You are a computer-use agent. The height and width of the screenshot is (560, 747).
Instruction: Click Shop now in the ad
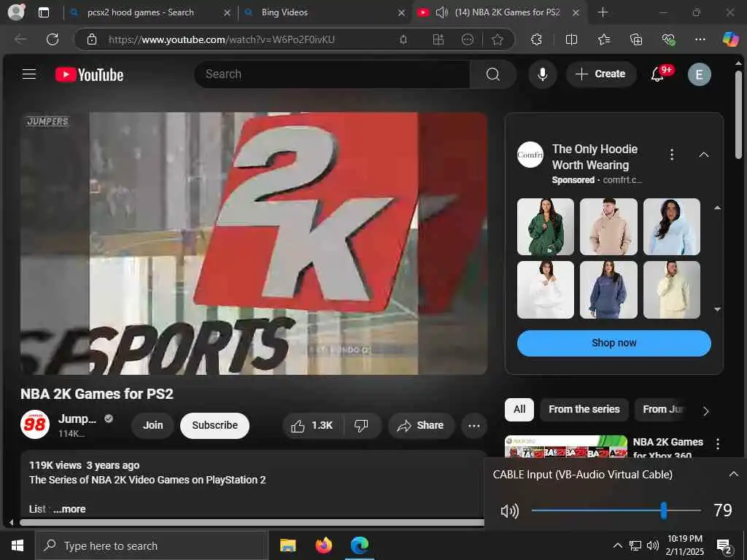click(x=614, y=343)
